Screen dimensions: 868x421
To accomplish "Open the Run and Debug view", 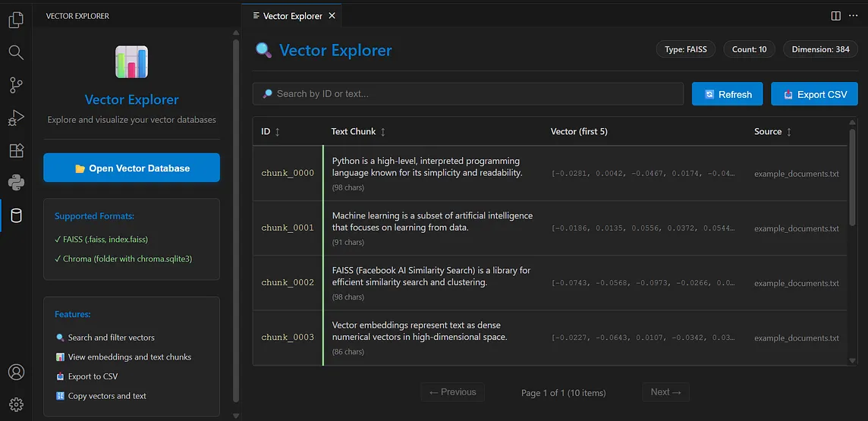I will 16,118.
